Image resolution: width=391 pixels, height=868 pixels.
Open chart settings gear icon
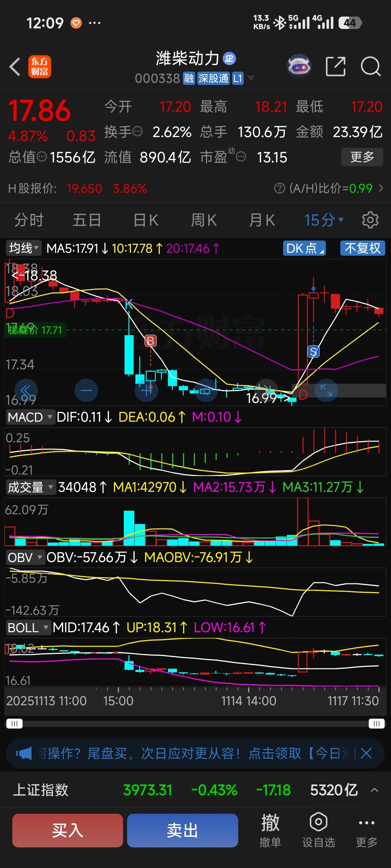[370, 220]
